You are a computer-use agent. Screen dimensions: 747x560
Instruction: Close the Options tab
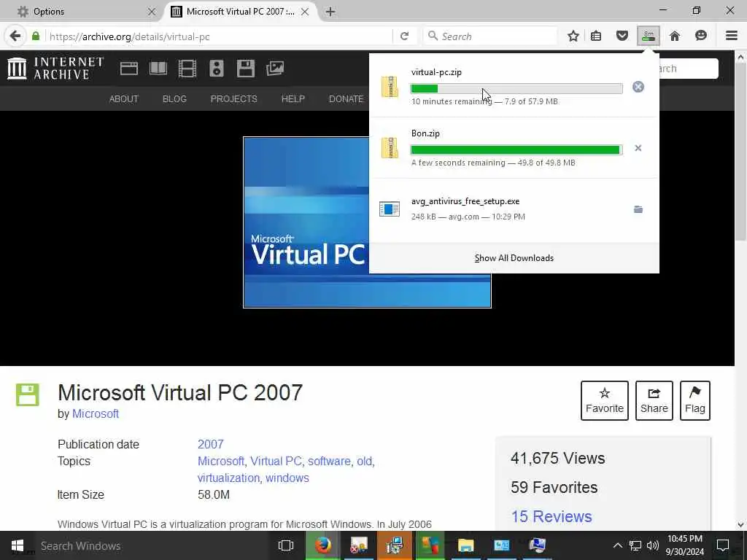(152, 12)
